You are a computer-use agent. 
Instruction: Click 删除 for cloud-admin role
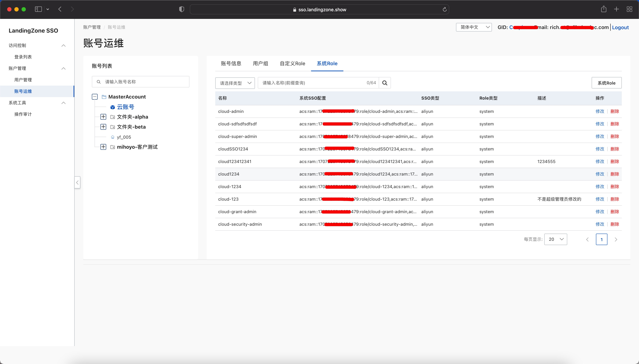click(x=614, y=111)
